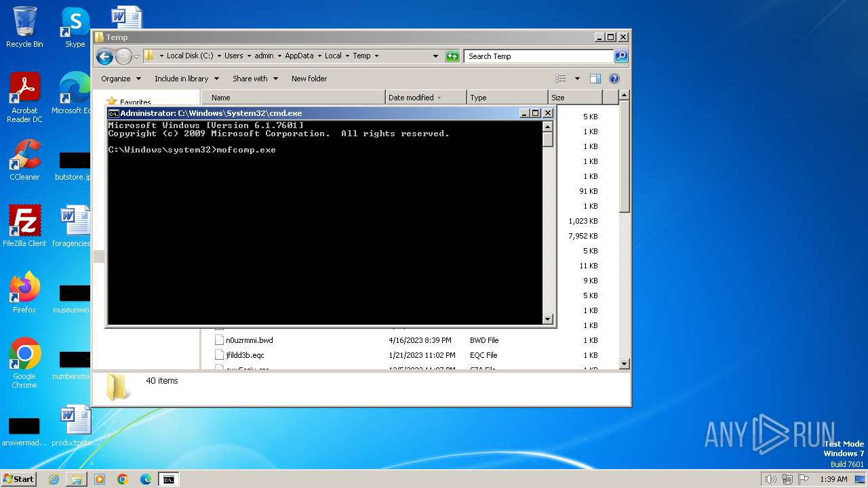Change view using the Views icon
The width and height of the screenshot is (868, 488).
560,79
